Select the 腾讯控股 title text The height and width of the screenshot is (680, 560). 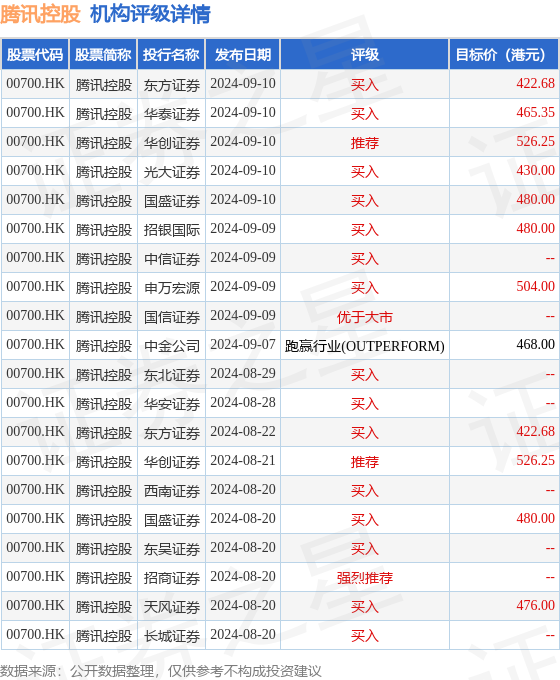40,14
